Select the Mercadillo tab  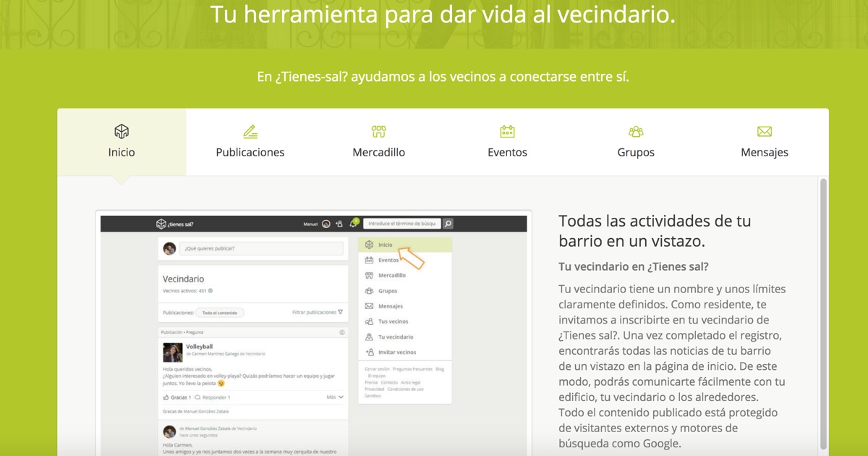(x=378, y=142)
